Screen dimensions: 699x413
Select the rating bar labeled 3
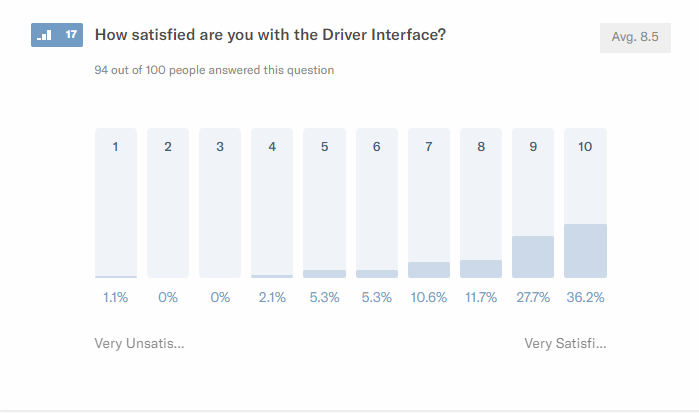[220, 203]
